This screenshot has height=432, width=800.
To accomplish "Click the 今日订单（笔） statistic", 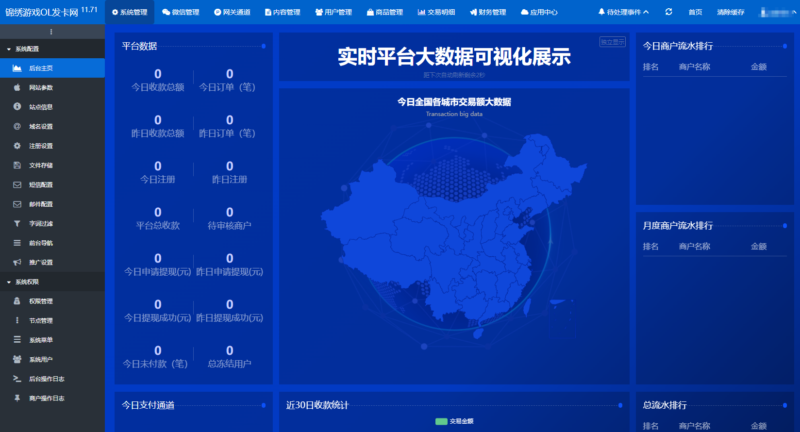I will tap(227, 80).
